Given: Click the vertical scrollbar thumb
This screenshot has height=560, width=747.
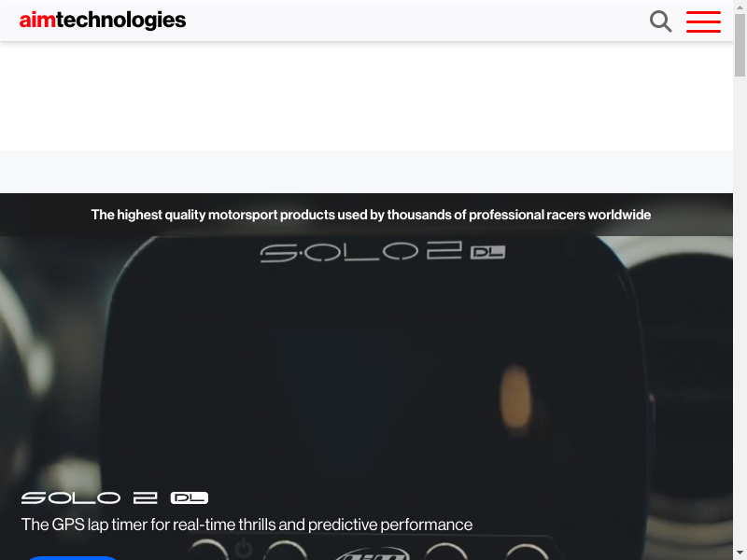Looking at the screenshot, I should pos(740,45).
